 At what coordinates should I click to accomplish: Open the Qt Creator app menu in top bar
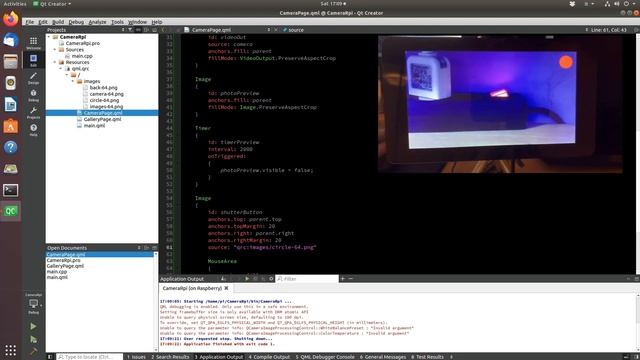pos(51,4)
